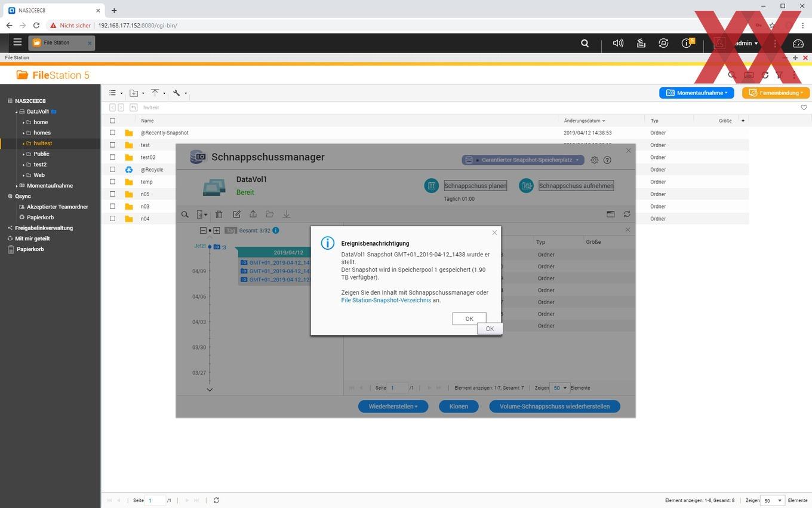The width and height of the screenshot is (812, 508).
Task: Check the n04 folder checkbox
Action: click(112, 219)
